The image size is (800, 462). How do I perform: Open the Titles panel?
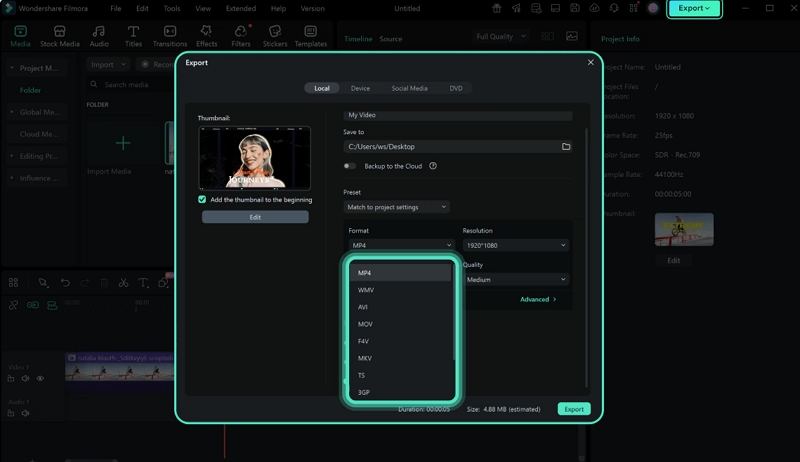click(133, 37)
